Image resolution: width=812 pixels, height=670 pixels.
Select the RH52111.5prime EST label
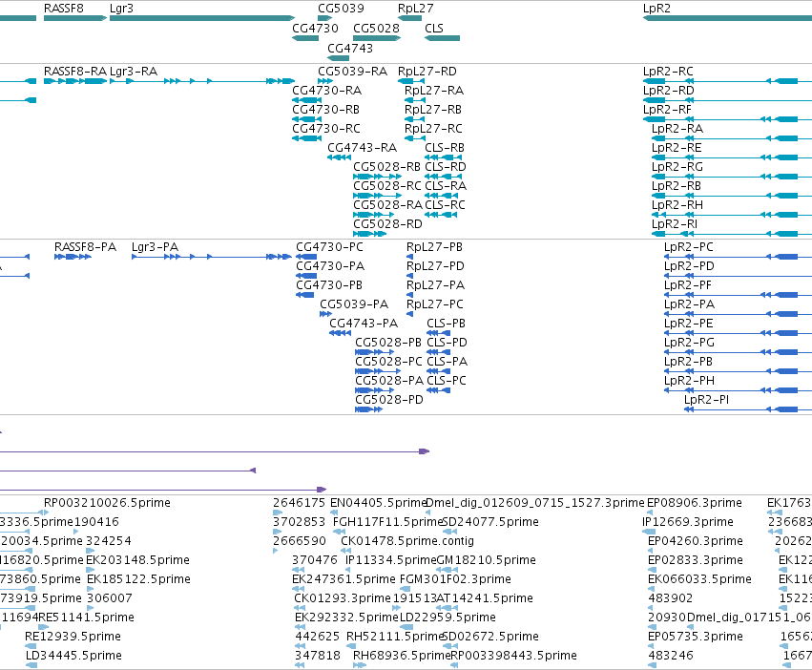pyautogui.click(x=396, y=637)
